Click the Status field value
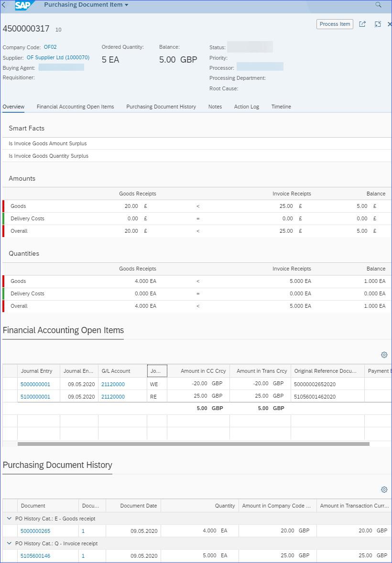Image resolution: width=392 pixels, height=563 pixels. [x=250, y=47]
